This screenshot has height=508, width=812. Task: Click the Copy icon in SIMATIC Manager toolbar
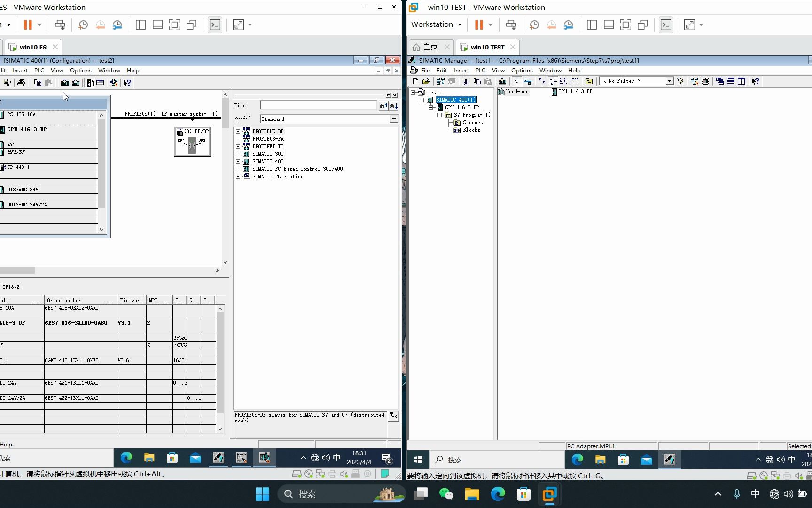click(477, 81)
